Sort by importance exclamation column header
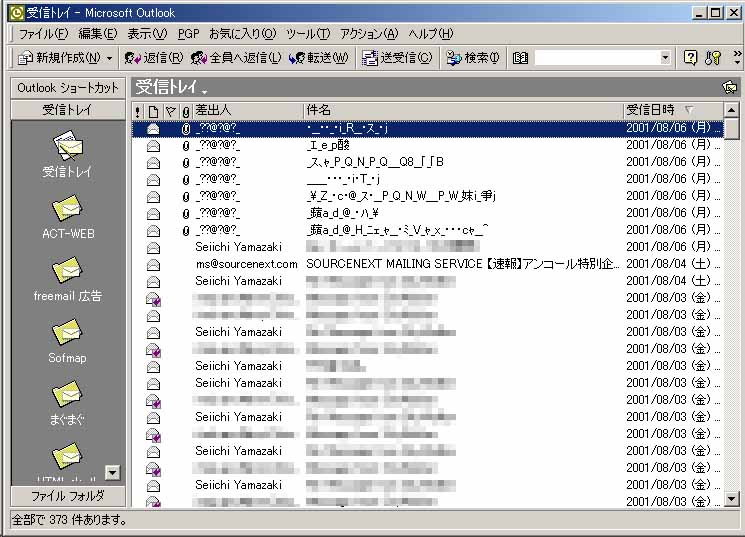Image resolution: width=745 pixels, height=537 pixels. pyautogui.click(x=138, y=110)
